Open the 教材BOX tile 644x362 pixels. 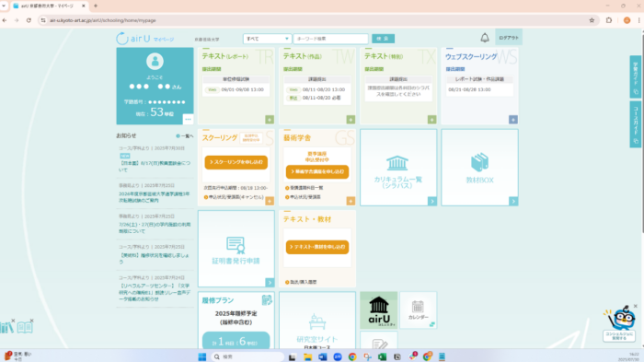479,168
